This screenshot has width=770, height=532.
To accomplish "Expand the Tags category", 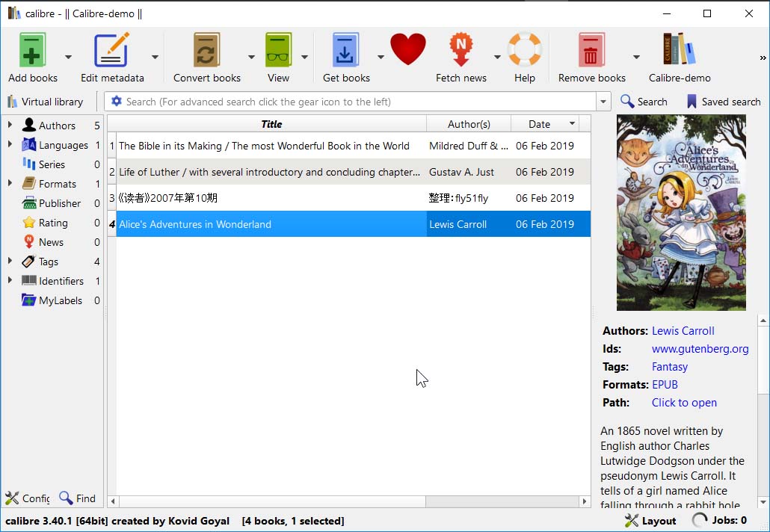I will (9, 261).
